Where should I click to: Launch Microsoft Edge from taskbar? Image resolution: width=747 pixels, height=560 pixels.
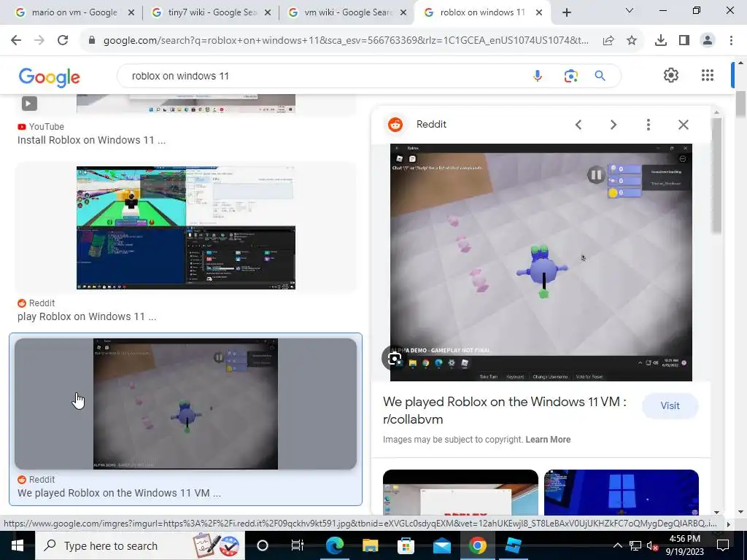(x=334, y=545)
